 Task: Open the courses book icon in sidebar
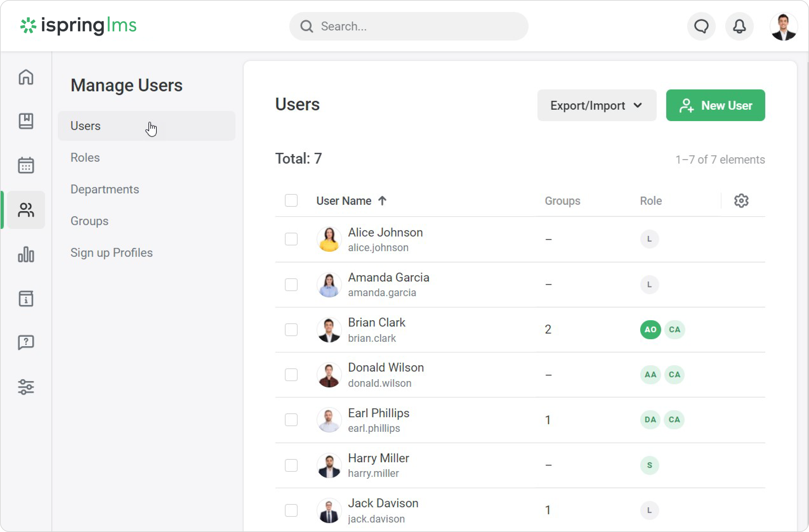[x=26, y=121]
